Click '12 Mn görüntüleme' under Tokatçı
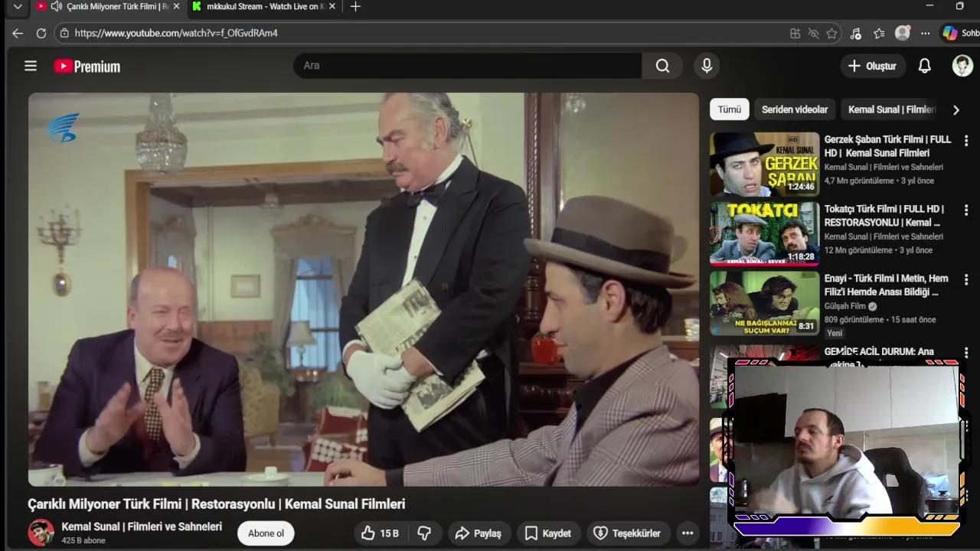 (x=858, y=250)
